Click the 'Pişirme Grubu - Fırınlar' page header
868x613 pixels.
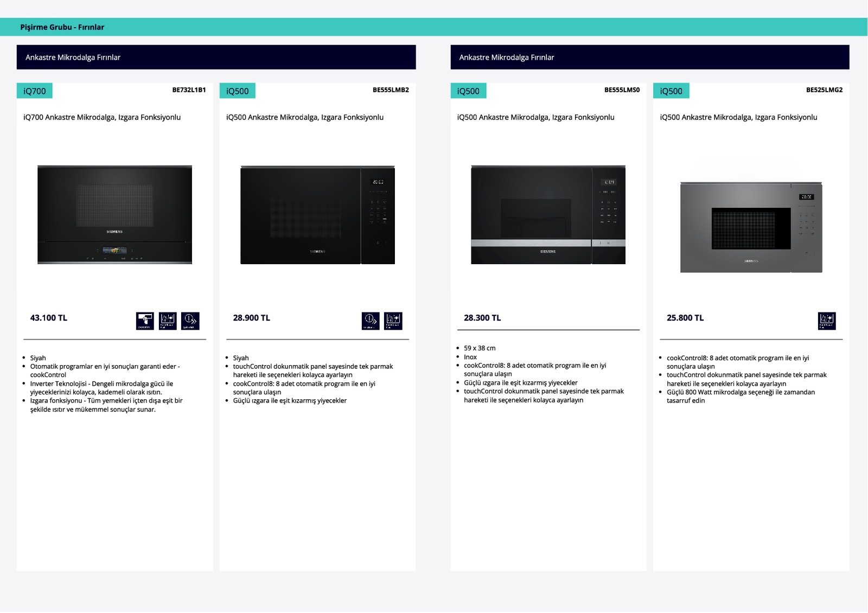click(62, 27)
